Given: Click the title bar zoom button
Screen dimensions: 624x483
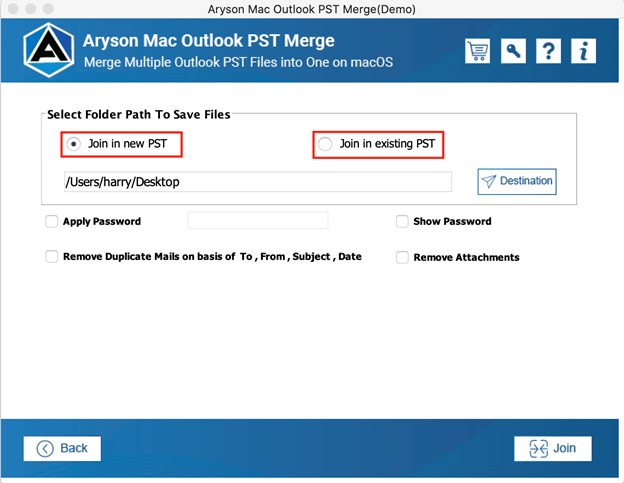Looking at the screenshot, I should point(48,9).
